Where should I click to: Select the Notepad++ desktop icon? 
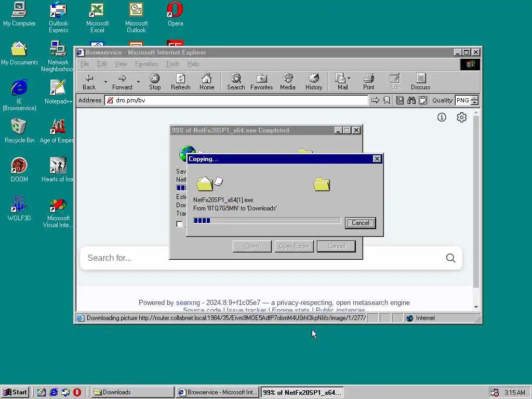coord(58,91)
